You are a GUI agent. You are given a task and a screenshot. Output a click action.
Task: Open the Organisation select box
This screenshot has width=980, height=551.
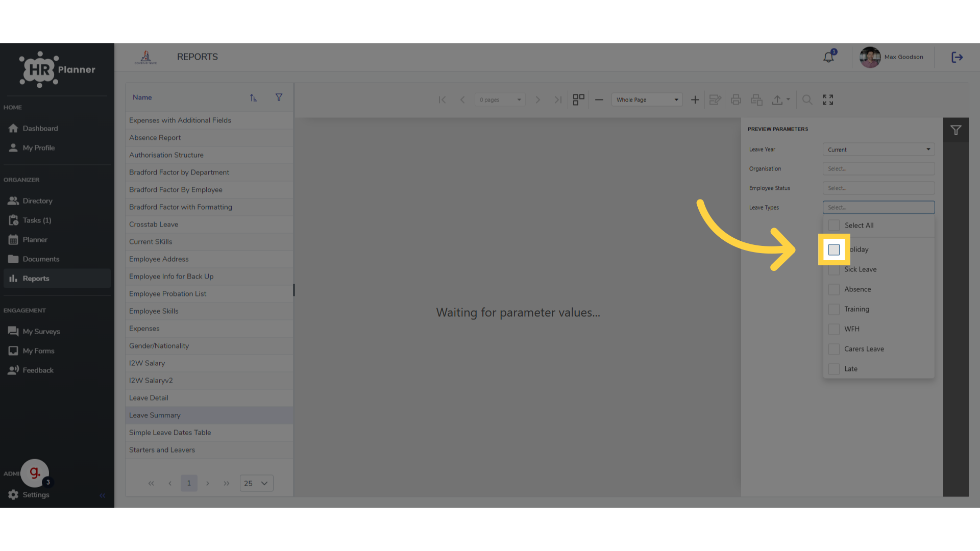coord(878,169)
